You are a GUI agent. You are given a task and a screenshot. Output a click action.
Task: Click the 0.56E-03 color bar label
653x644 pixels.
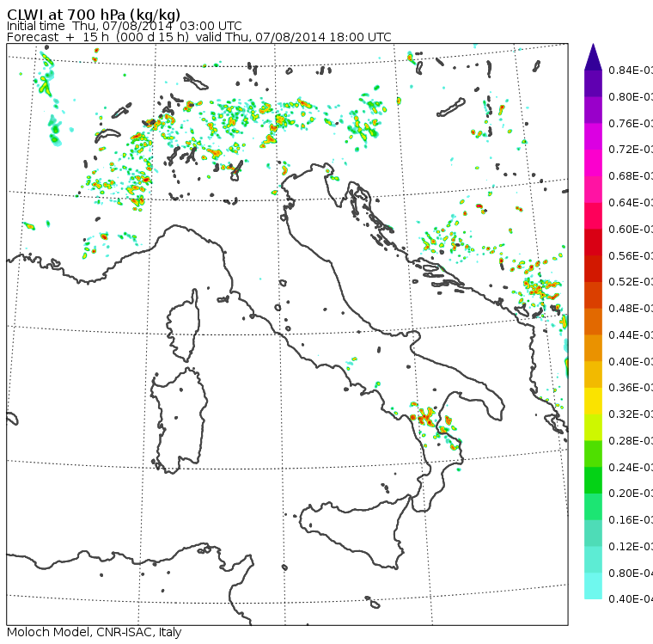631,255
